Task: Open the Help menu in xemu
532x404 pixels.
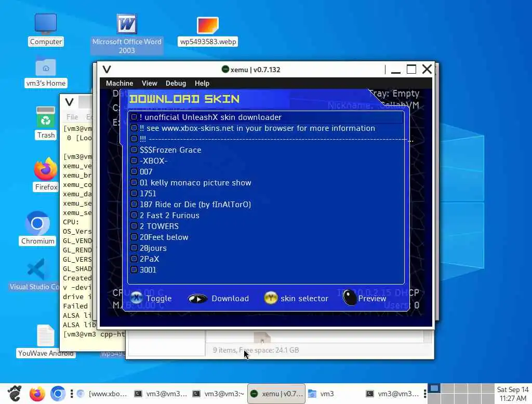Action: click(202, 83)
